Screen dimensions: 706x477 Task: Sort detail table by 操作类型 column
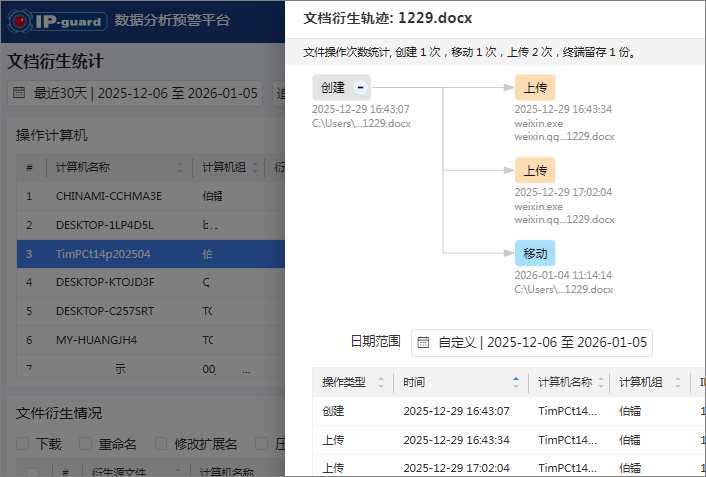click(x=381, y=382)
